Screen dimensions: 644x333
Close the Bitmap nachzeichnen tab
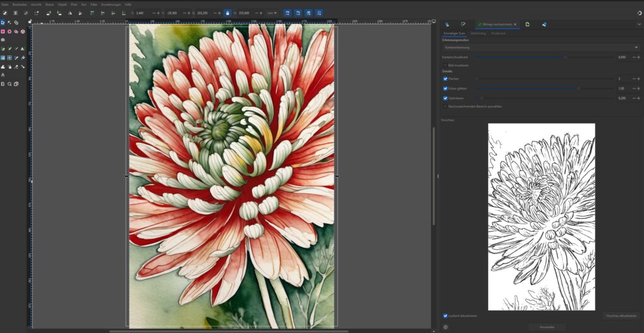[515, 25]
